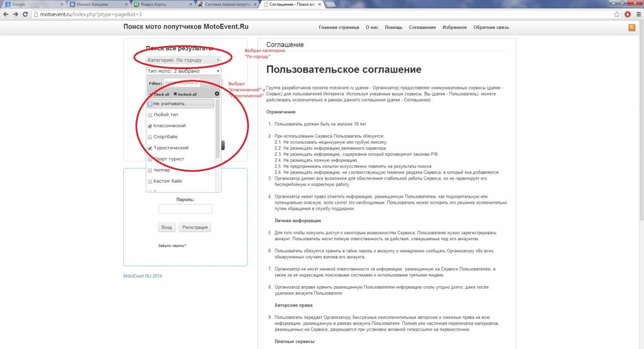
Task: Click the scrollbar of the moto type list
Action: coord(218,129)
